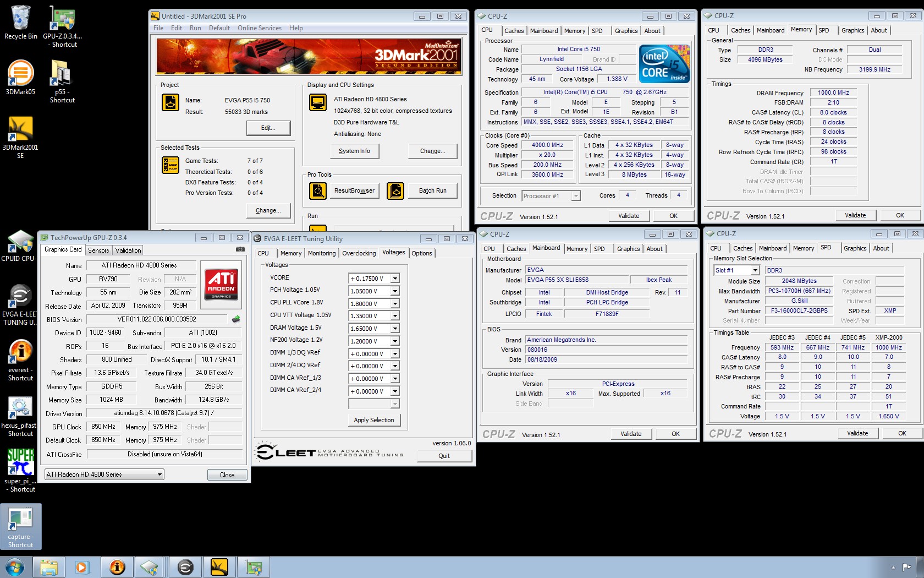The image size is (924, 578).
Task: Expand CPU PLL VCore 1.8V dropdown
Action: coord(394,304)
